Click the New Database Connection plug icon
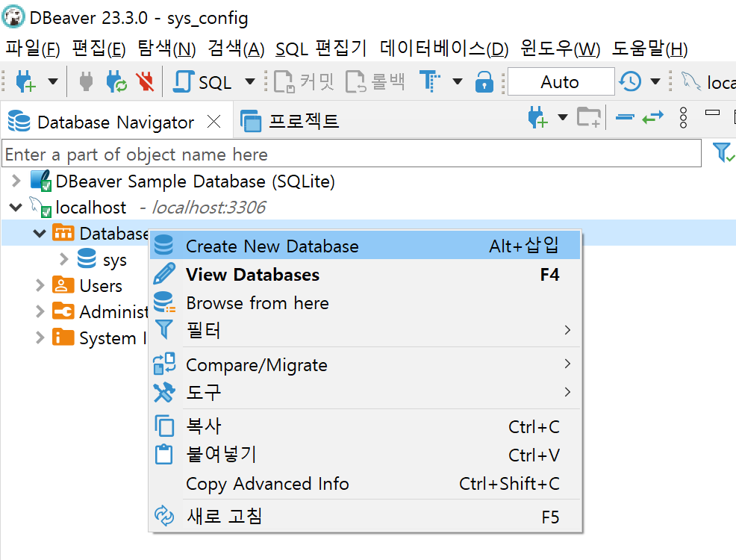 [x=25, y=81]
